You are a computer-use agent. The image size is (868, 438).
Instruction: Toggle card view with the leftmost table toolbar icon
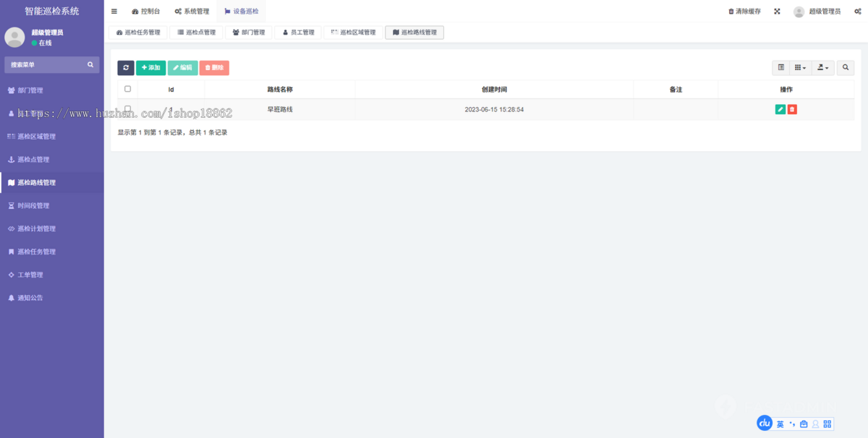[x=780, y=67]
